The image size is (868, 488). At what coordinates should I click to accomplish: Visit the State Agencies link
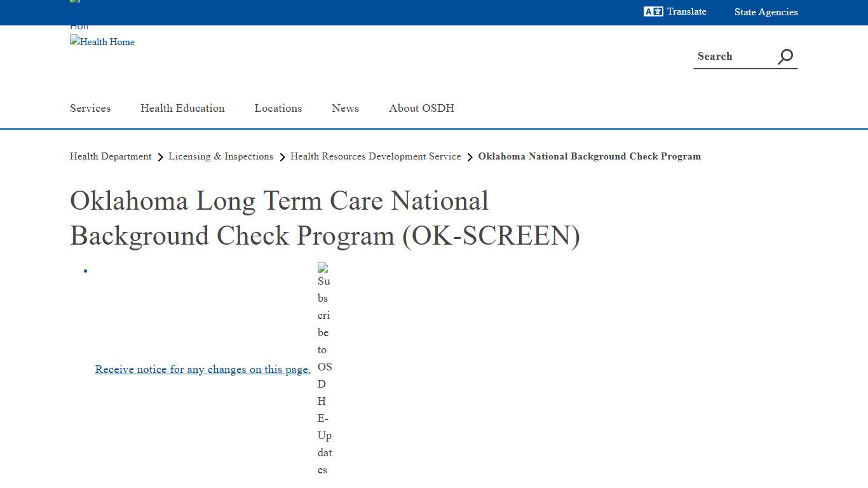(x=766, y=11)
